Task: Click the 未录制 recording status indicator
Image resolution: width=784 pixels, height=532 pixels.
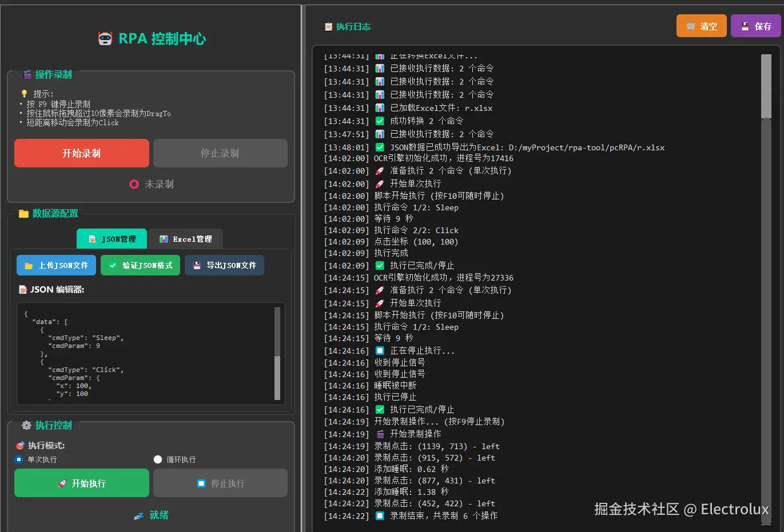Action: [151, 184]
